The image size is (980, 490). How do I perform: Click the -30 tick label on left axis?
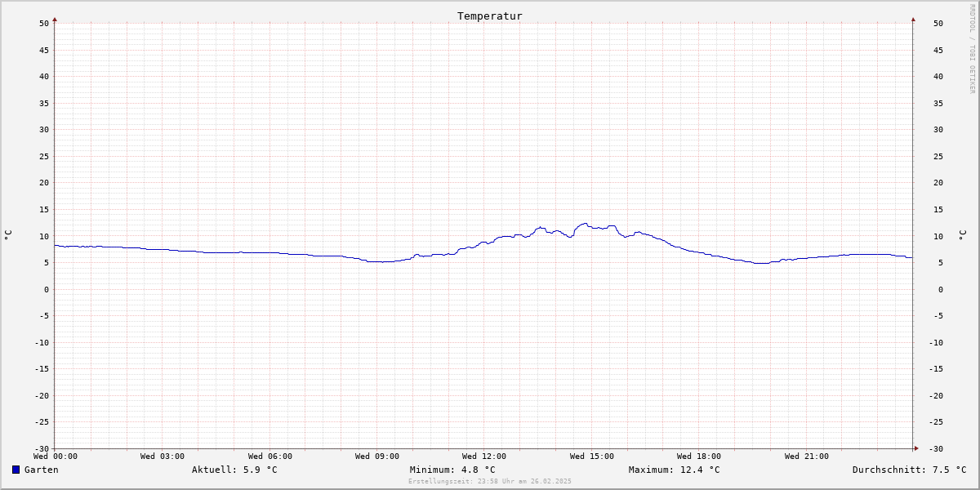tap(42, 449)
